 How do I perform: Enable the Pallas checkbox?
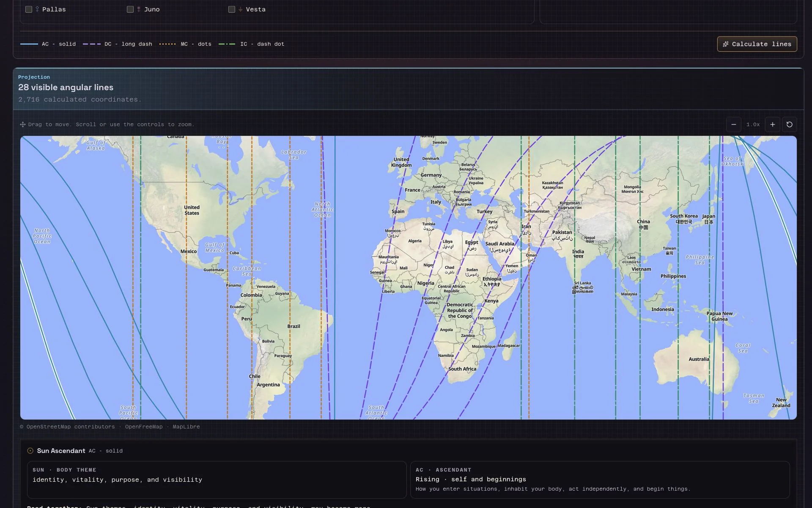(x=29, y=9)
